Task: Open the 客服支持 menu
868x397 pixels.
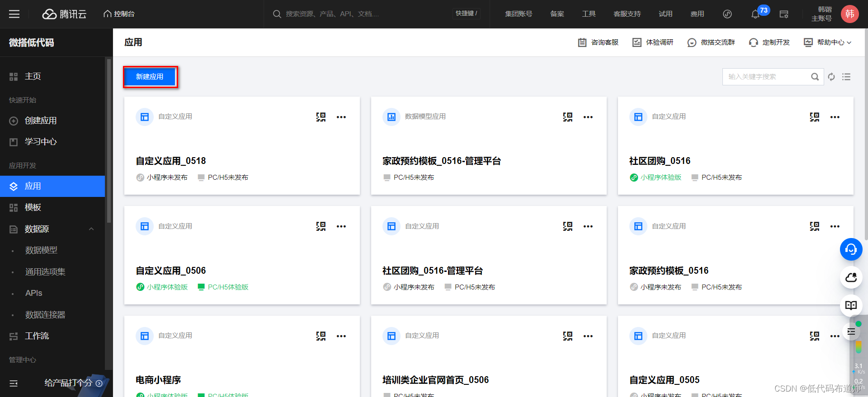Action: 627,14
